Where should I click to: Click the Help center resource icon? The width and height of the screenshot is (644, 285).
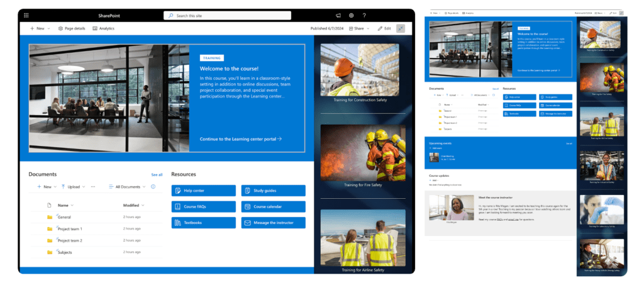pyautogui.click(x=178, y=191)
